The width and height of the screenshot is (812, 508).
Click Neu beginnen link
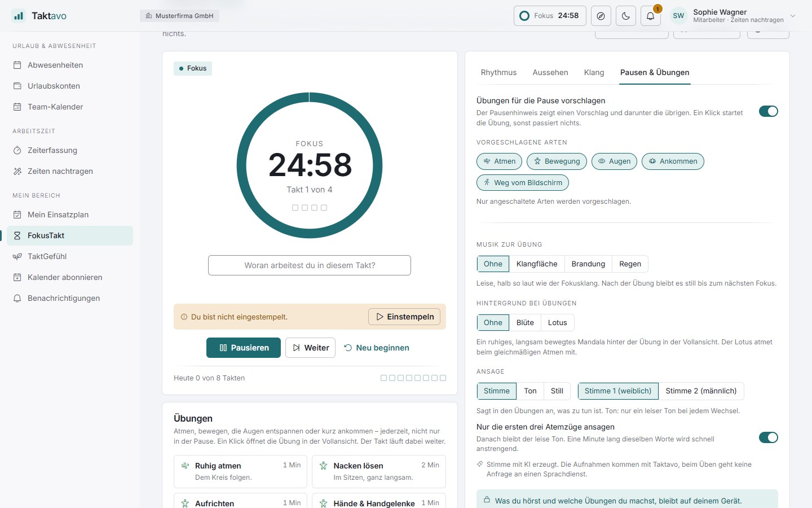pyautogui.click(x=376, y=348)
